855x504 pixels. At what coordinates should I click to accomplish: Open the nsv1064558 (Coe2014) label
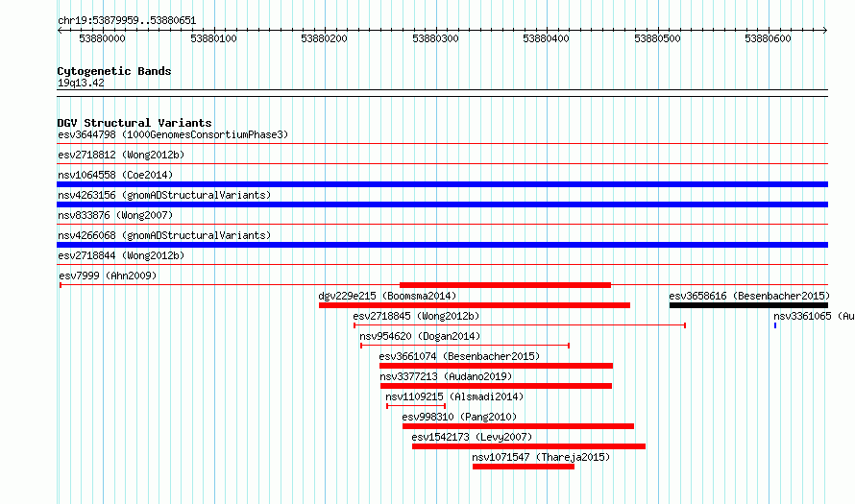[x=115, y=175]
